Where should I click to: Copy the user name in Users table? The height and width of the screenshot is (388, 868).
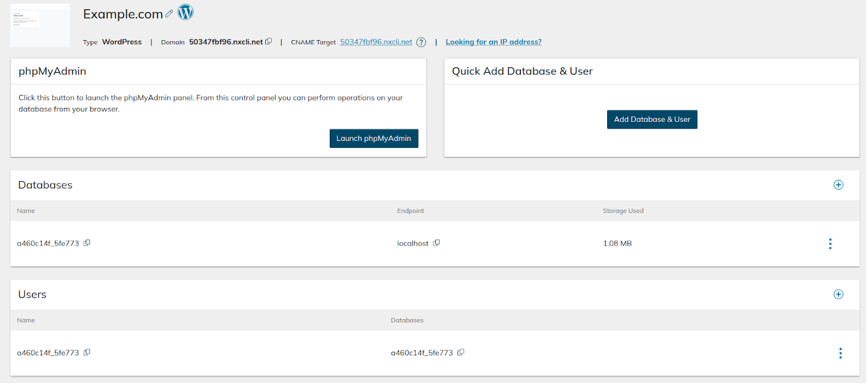[x=87, y=352]
